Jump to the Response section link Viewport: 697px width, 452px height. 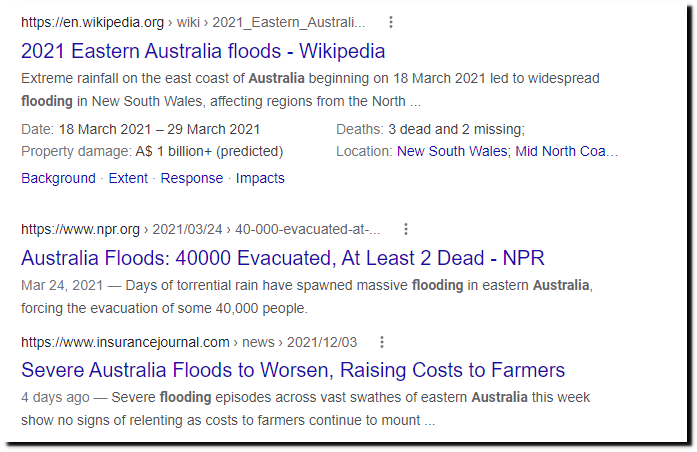coord(192,178)
